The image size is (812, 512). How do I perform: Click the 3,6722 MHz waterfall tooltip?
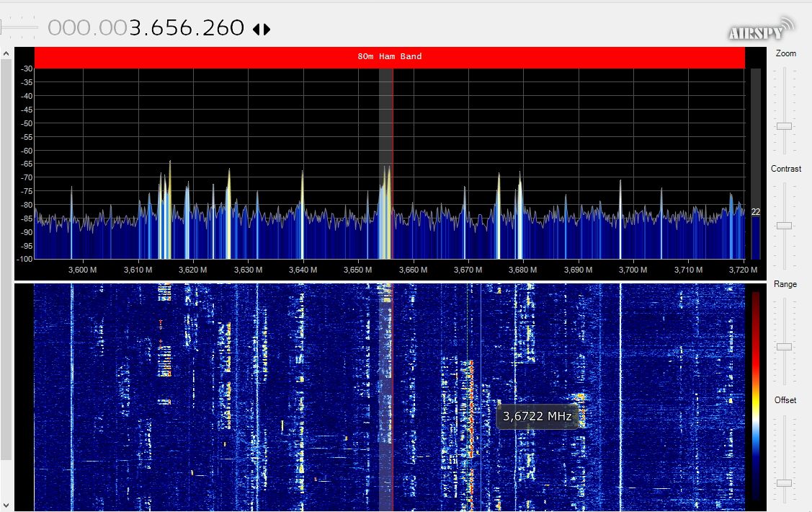click(537, 417)
